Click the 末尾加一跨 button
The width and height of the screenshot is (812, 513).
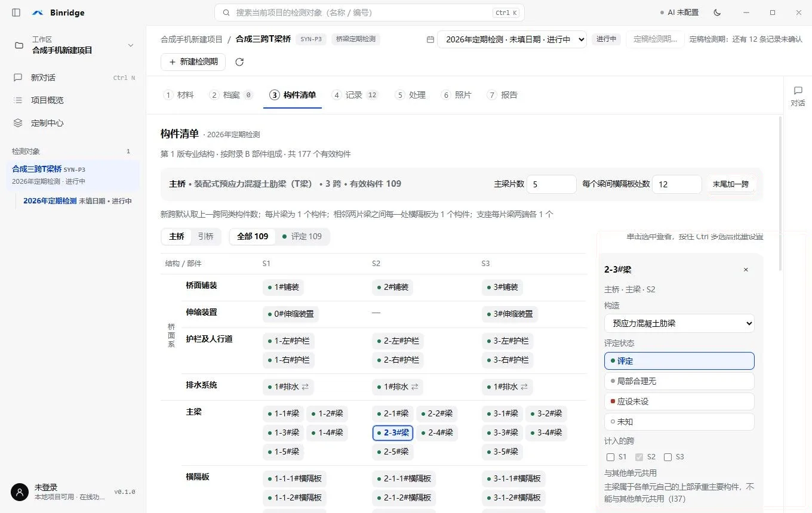[730, 184]
